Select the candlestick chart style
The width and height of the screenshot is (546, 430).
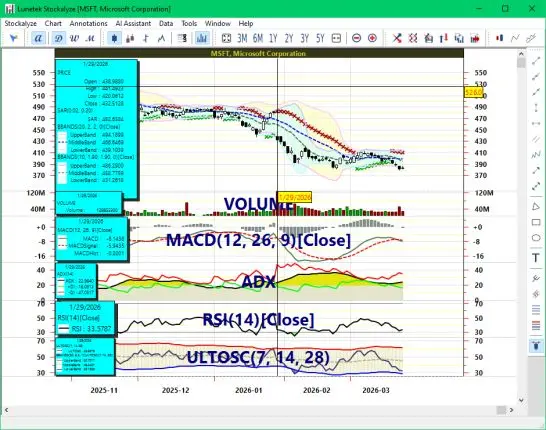tap(114, 38)
